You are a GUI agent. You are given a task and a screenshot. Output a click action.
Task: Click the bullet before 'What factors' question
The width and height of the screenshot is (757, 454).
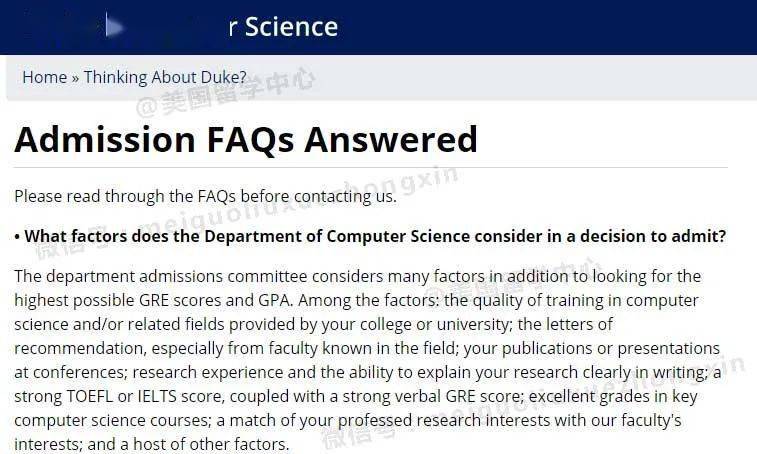click(17, 237)
